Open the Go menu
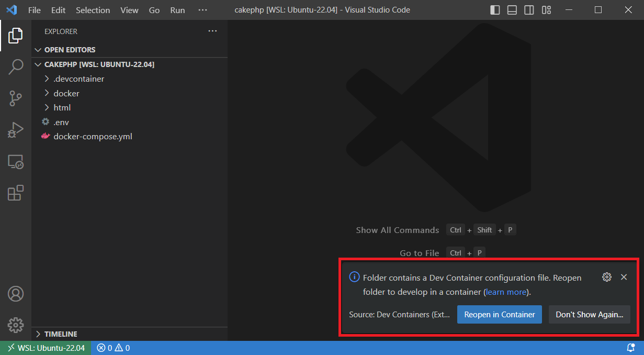The width and height of the screenshot is (644, 355). pos(154,9)
